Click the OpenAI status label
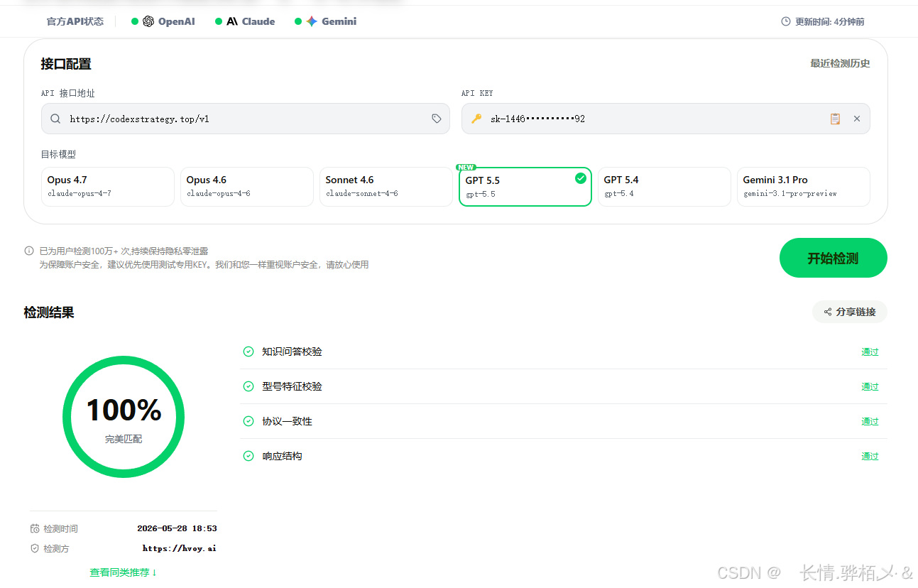 (x=177, y=21)
